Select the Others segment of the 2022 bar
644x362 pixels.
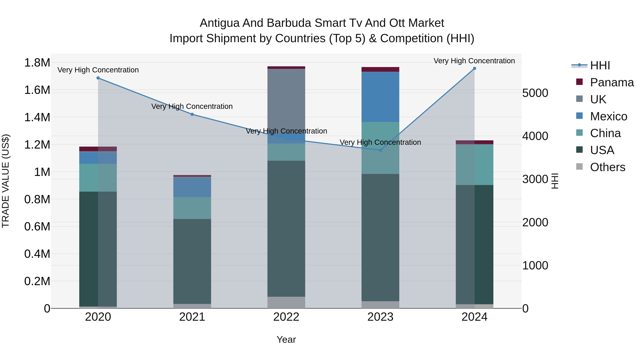click(x=286, y=302)
